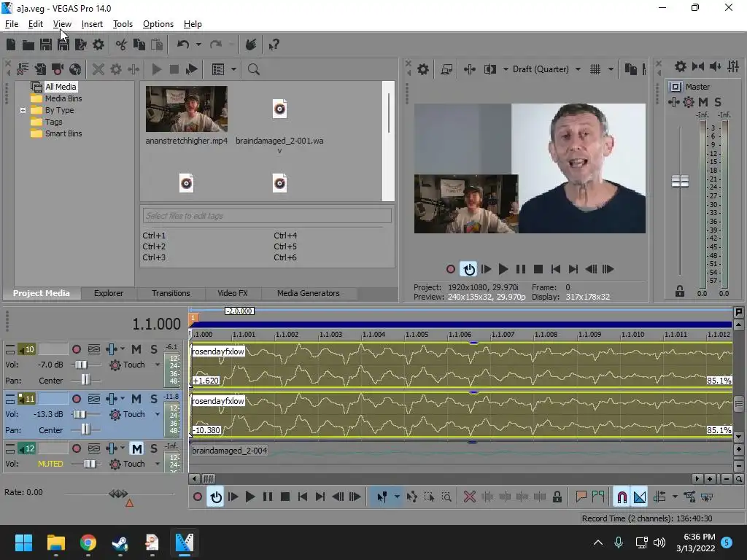
Task: Lock event using padlock toolbar icon
Action: point(557,497)
